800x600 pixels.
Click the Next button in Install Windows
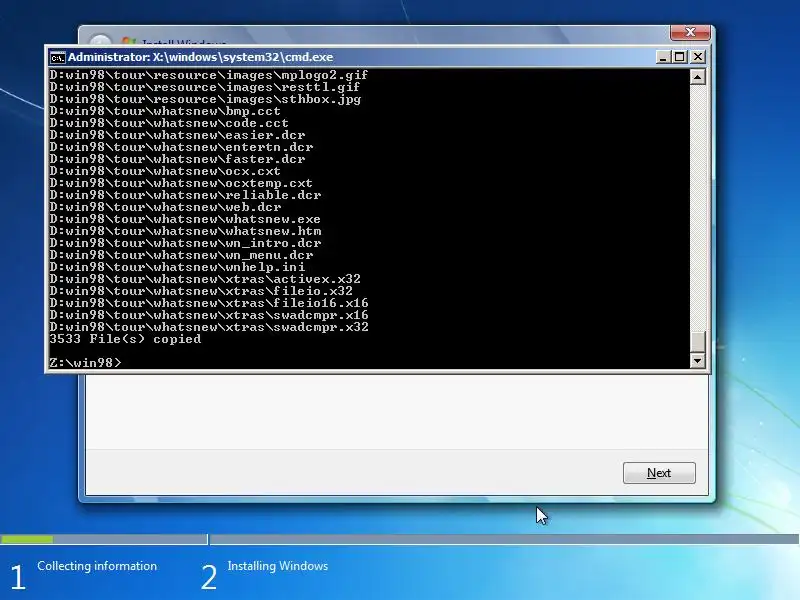[659, 473]
